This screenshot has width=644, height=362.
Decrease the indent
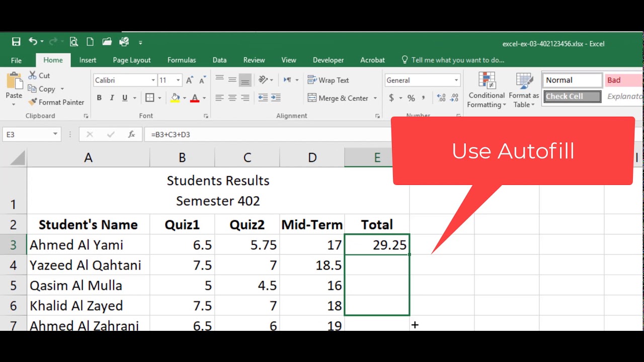tap(263, 98)
